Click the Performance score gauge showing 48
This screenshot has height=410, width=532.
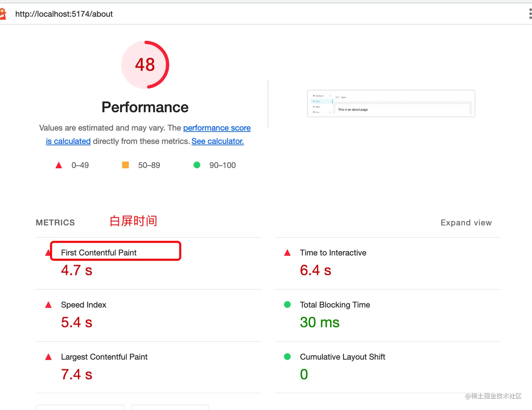click(x=145, y=65)
